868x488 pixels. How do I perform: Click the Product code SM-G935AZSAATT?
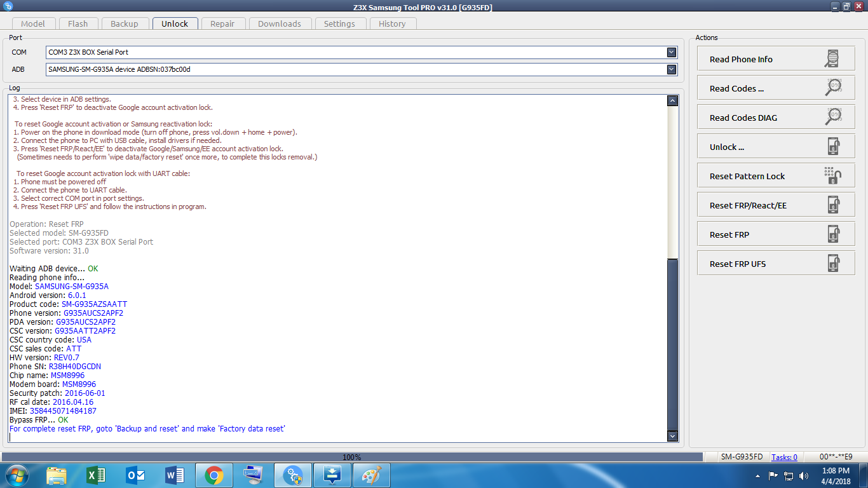[x=94, y=304]
